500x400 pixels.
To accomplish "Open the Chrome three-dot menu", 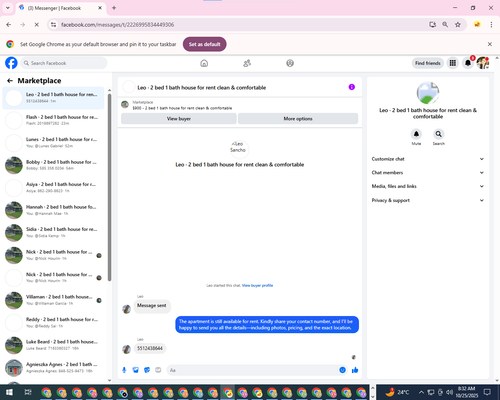I will pyautogui.click(x=491, y=25).
